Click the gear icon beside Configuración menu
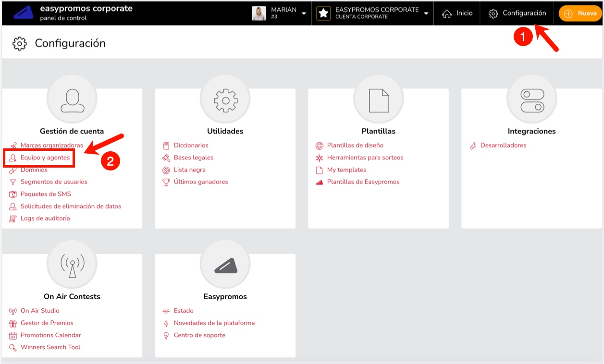This screenshot has height=364, width=604. tap(493, 13)
